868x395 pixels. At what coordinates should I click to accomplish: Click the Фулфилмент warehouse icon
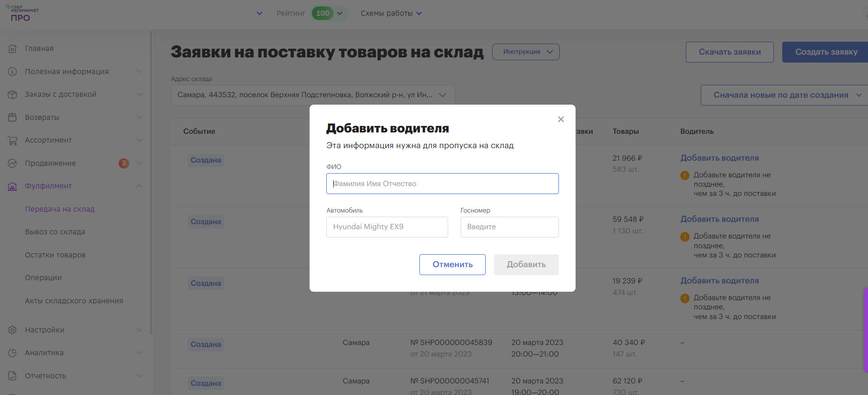[x=13, y=186]
